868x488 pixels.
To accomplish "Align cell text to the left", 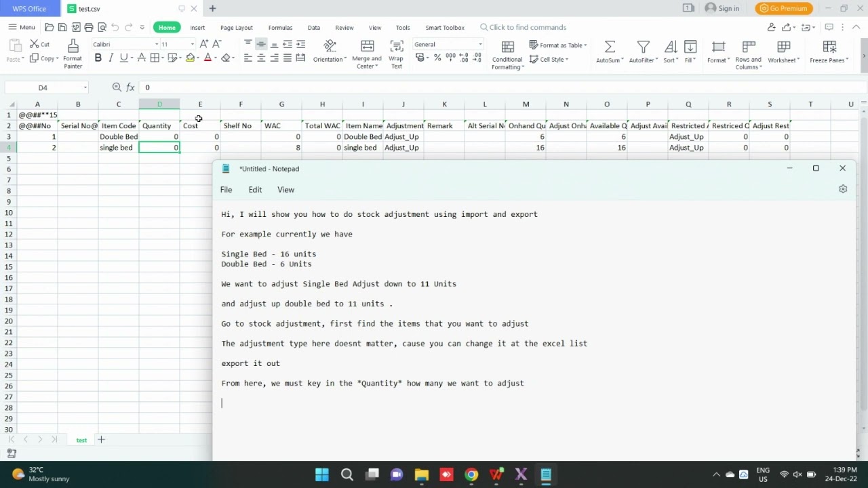I will click(x=248, y=58).
